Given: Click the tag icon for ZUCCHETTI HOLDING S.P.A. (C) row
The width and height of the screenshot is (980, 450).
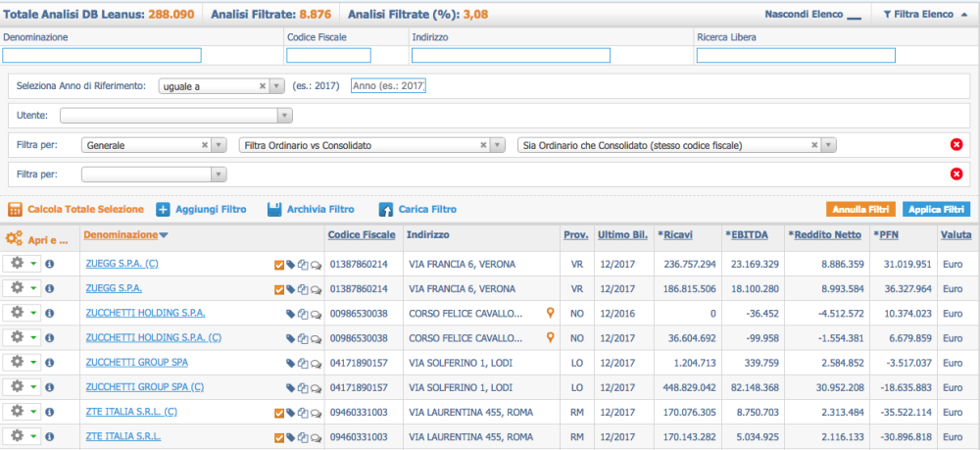Looking at the screenshot, I should click(x=290, y=339).
